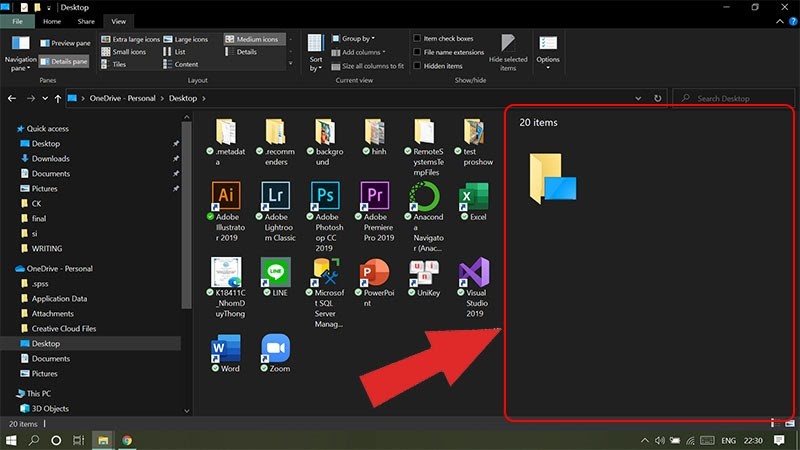800x450 pixels.
Task: Switch layout to Small icons
Action: coord(123,52)
